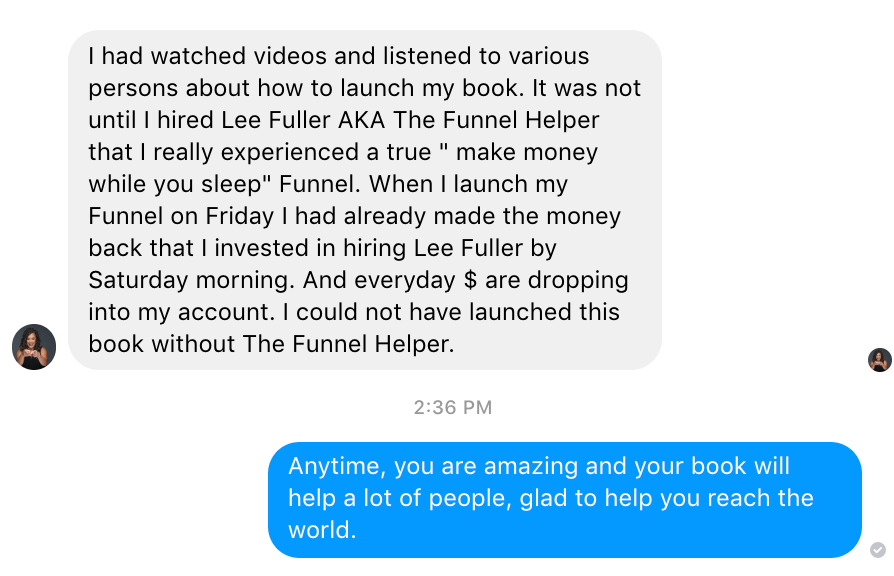Click 'while you sleep" Funnel' text line
The image size is (894, 576).
[x=328, y=184]
